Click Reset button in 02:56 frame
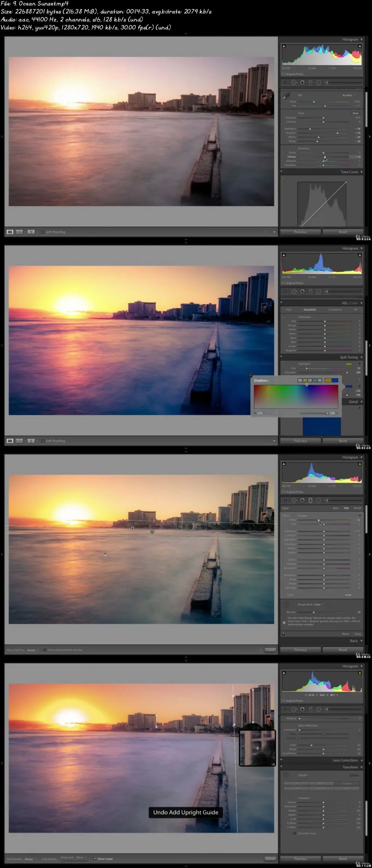The width and height of the screenshot is (372, 868). pyautogui.click(x=343, y=232)
